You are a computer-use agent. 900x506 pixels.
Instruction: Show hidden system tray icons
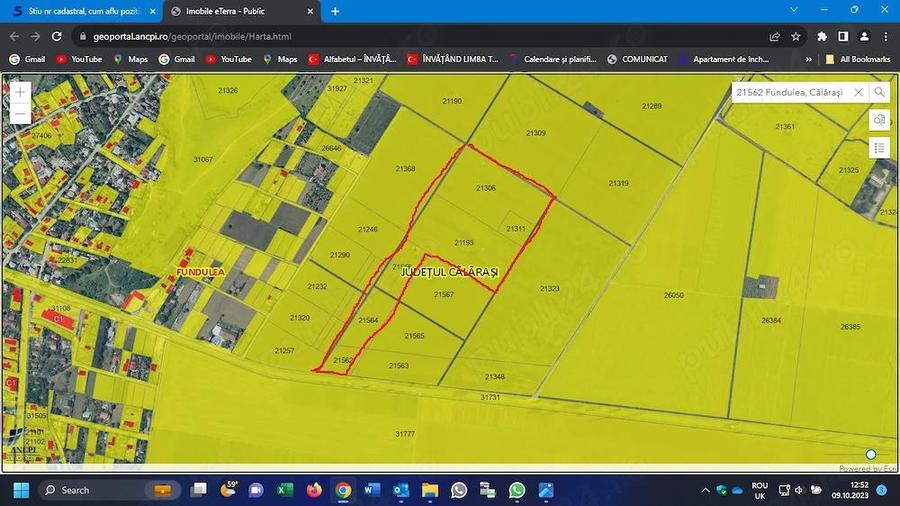point(706,490)
